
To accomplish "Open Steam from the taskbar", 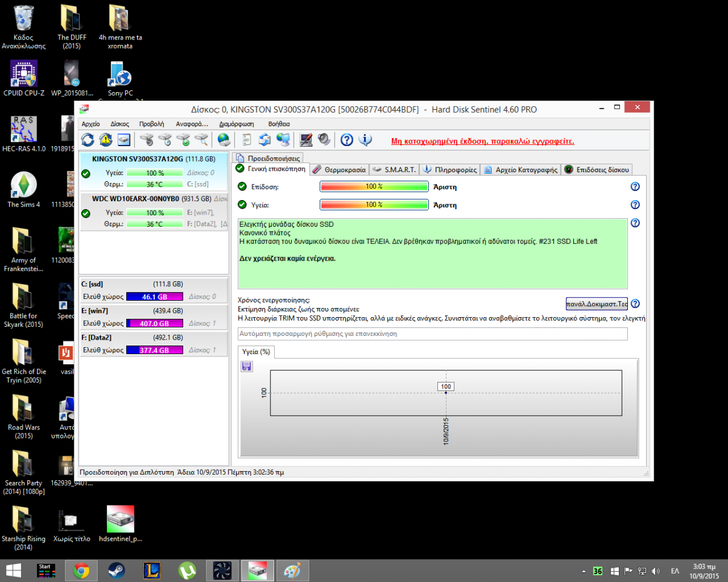I will 116,570.
